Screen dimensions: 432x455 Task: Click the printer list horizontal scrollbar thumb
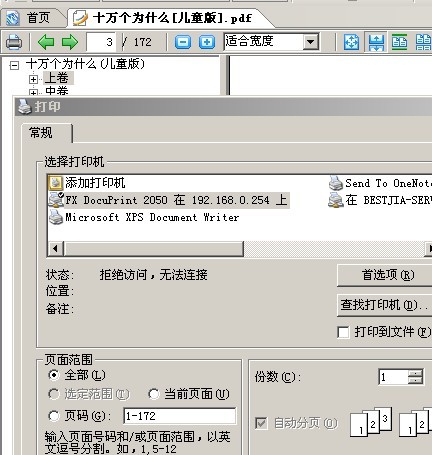(154, 249)
